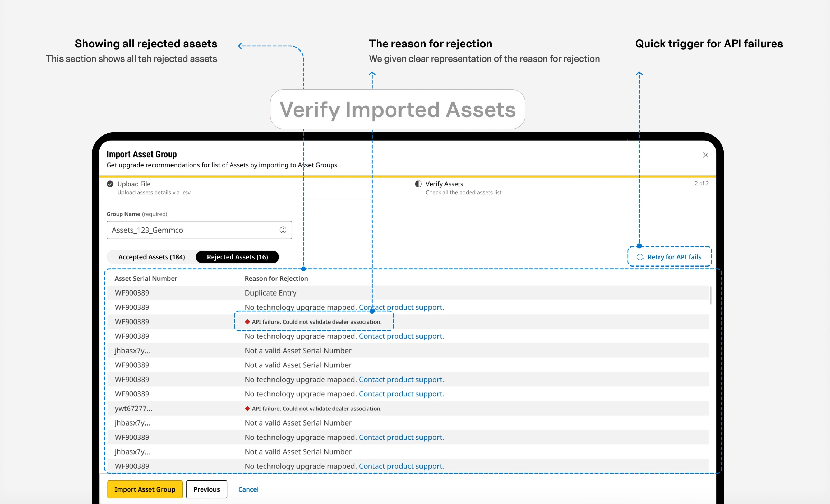Viewport: 830px width, 504px height.
Task: Select the Duplicate Entry row reason text
Action: pyautogui.click(x=270, y=293)
